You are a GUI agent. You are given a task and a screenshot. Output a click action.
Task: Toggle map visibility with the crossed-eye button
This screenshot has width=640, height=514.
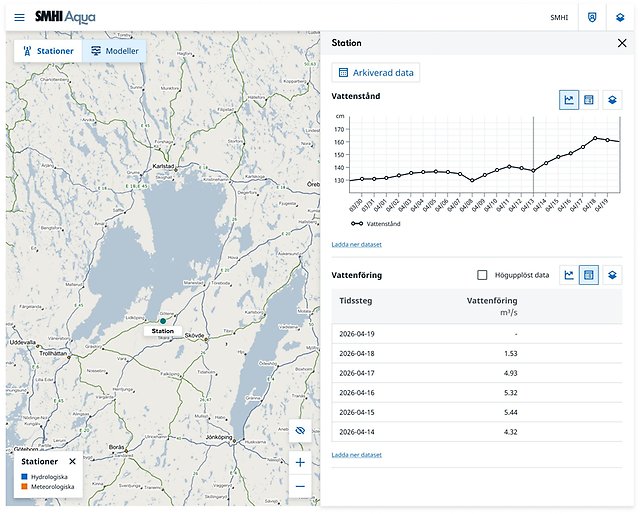click(300, 431)
